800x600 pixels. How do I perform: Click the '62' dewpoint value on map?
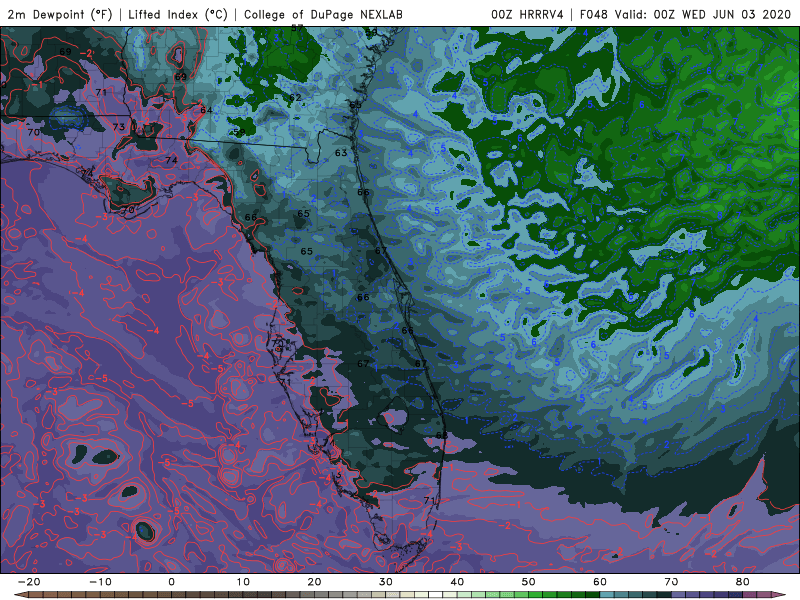point(295,97)
